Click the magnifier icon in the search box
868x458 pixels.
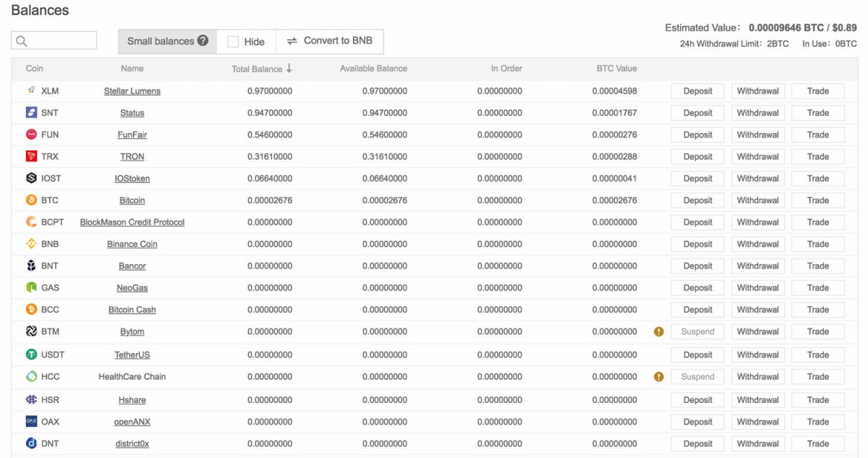22,41
